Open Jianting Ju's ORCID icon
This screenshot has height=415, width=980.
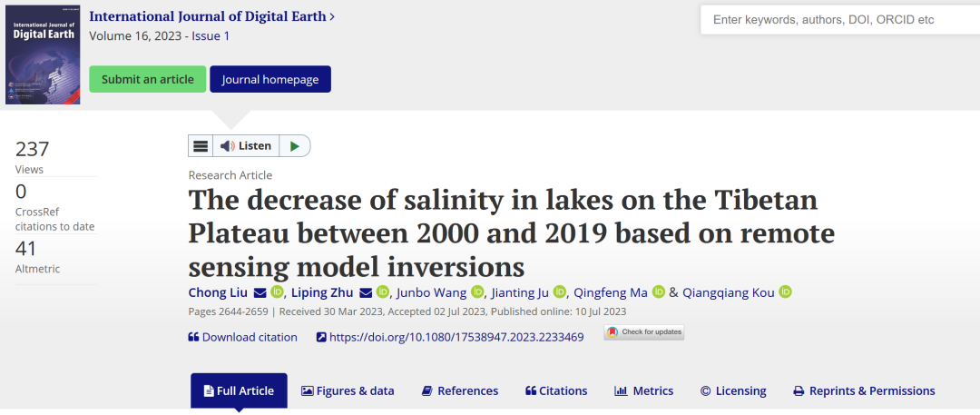(x=559, y=292)
